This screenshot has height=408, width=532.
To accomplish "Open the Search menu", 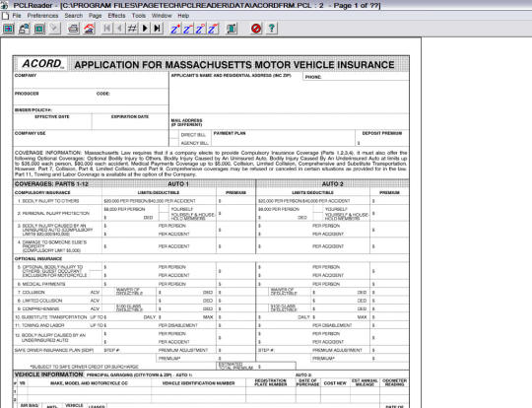I will click(74, 16).
